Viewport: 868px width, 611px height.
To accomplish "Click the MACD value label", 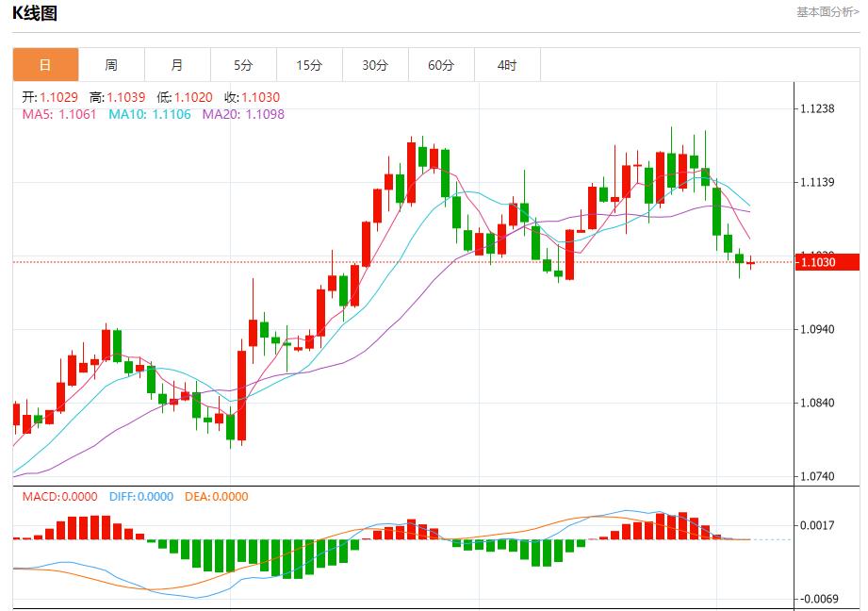I will 59,497.
